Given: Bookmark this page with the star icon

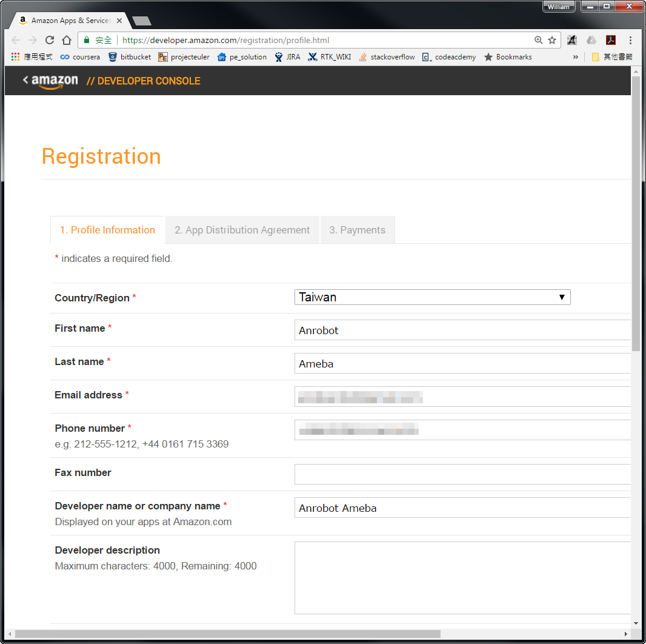Looking at the screenshot, I should [552, 40].
